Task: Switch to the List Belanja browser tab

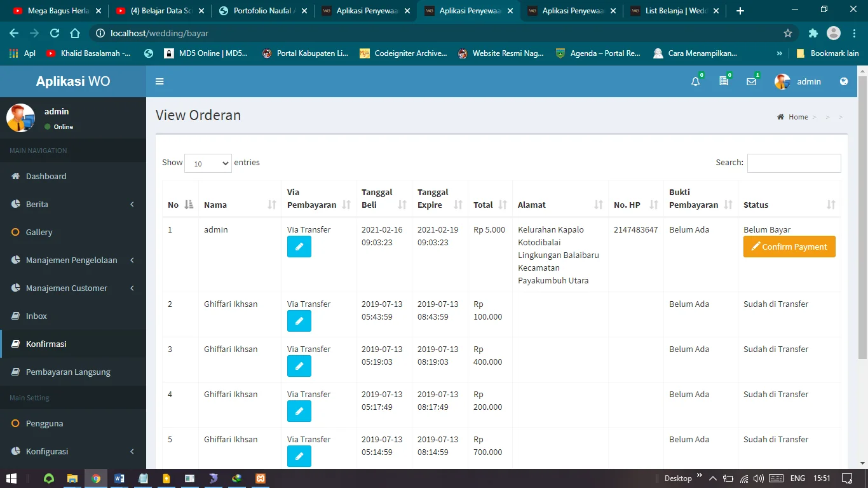Action: pyautogui.click(x=674, y=11)
